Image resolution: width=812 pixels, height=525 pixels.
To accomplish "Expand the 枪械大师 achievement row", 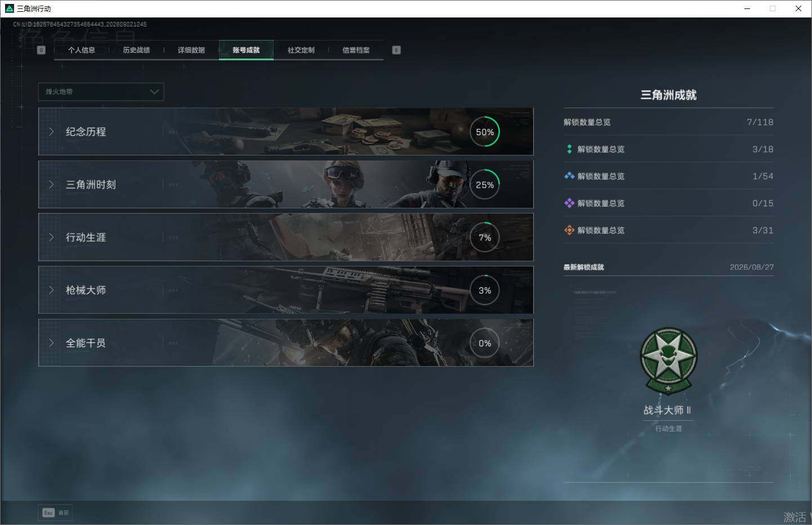I will pos(285,290).
